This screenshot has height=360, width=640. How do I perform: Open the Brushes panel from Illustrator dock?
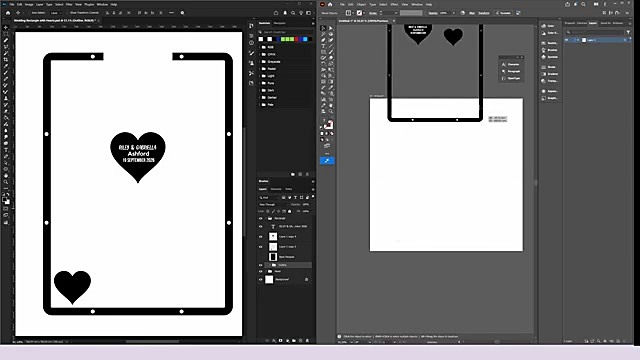pos(549,50)
